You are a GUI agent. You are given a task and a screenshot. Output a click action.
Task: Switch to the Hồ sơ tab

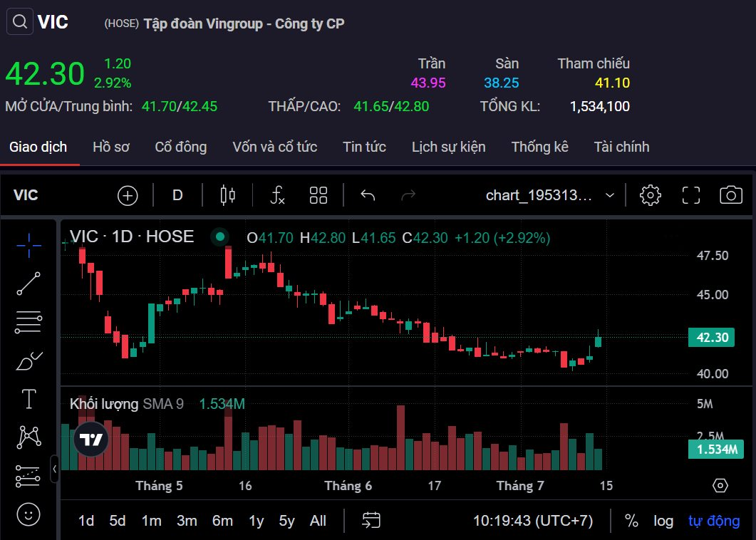[x=111, y=147]
